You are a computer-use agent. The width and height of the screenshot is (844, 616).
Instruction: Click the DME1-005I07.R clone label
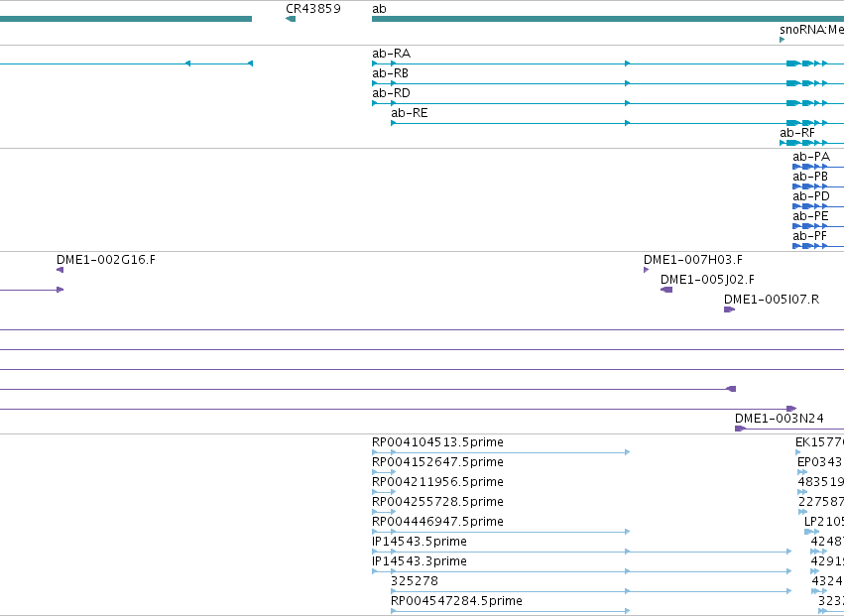(x=772, y=300)
